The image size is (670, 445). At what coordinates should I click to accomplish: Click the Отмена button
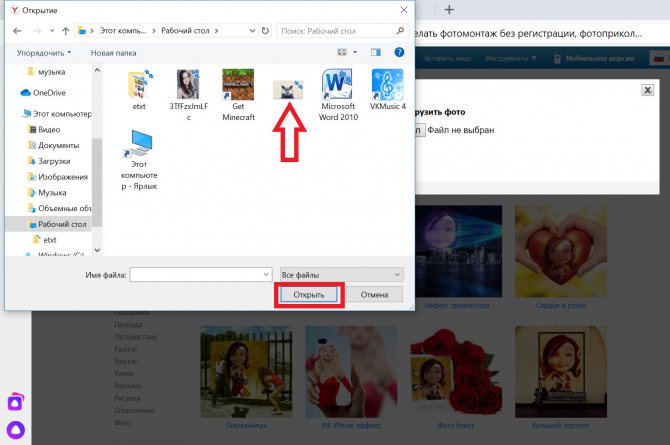(374, 295)
